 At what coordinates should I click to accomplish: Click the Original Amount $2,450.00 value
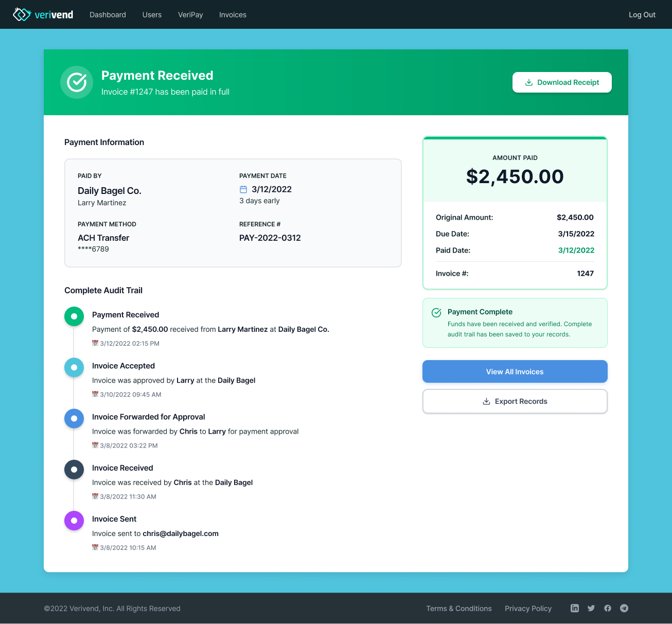[x=575, y=217]
